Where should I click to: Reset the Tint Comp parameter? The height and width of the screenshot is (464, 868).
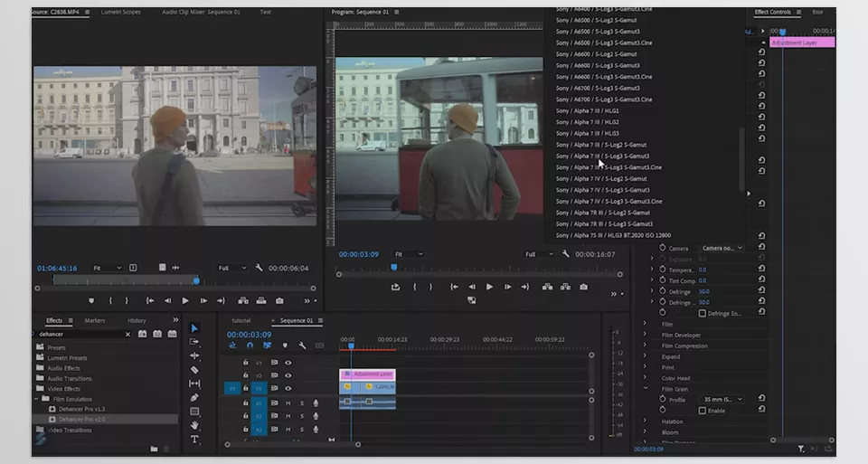[761, 279]
